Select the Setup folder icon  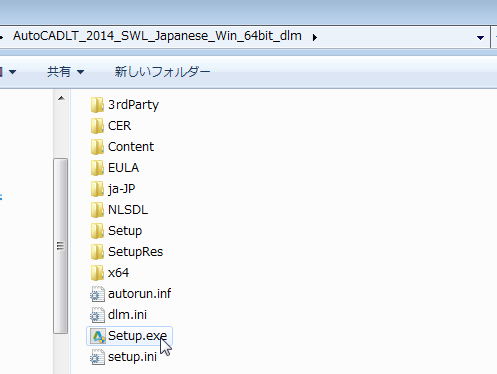point(97,231)
